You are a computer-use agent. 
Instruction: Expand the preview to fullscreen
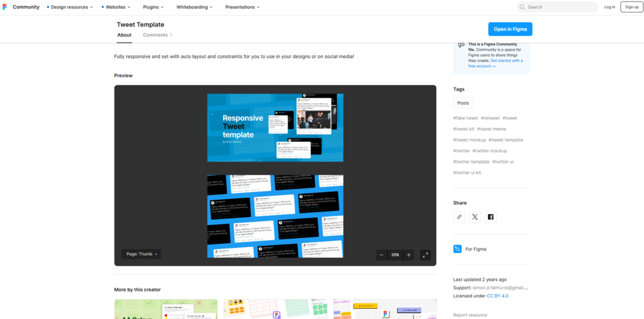click(x=425, y=255)
